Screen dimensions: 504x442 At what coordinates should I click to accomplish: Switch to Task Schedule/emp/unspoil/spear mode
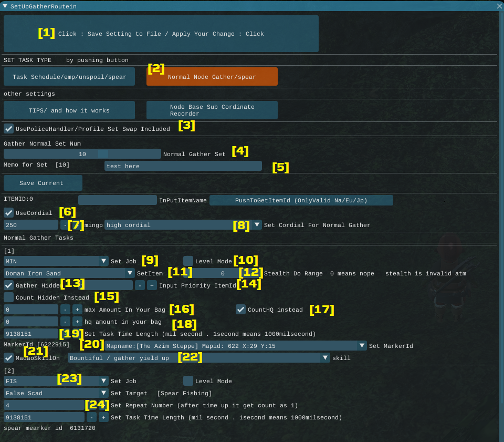(x=69, y=77)
